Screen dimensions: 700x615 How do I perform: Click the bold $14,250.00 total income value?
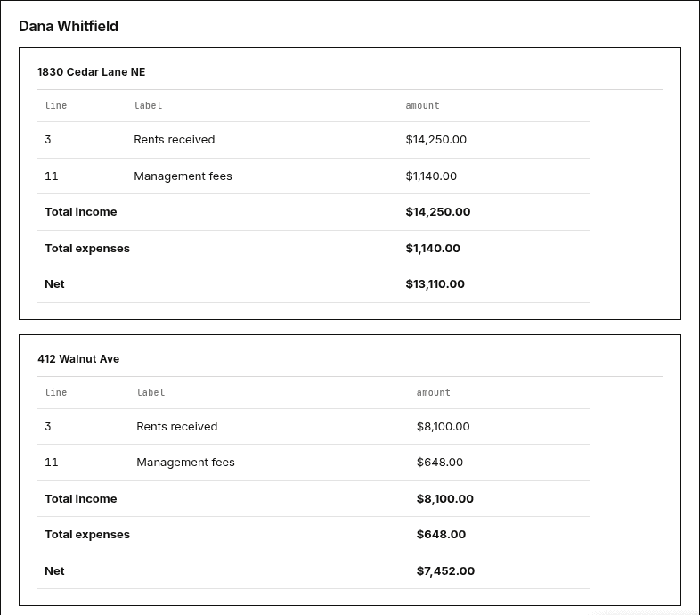click(438, 212)
